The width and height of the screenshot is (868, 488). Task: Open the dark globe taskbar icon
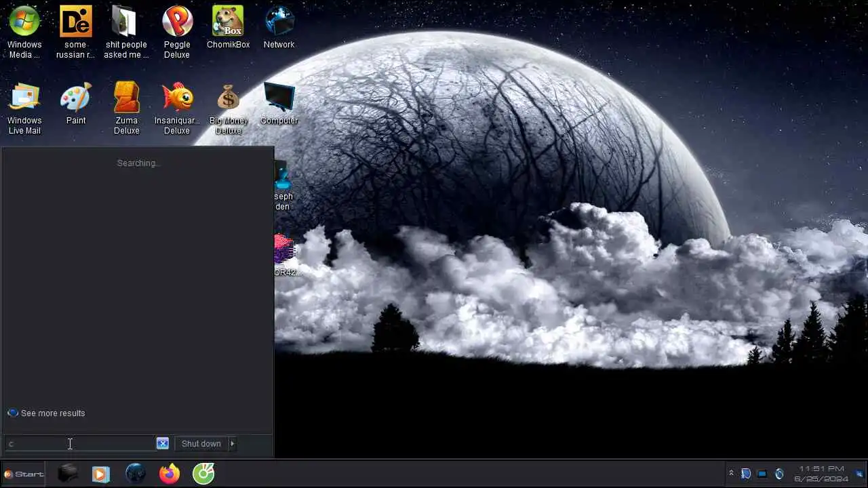coord(136,474)
